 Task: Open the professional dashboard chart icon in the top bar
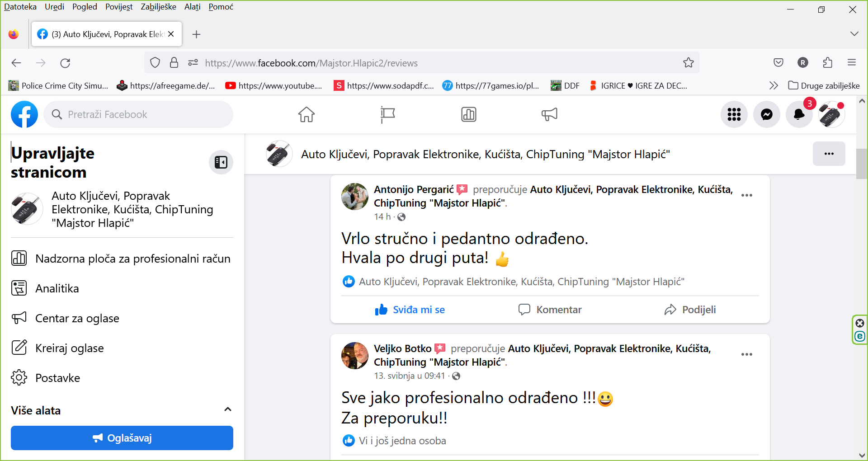[x=469, y=114]
